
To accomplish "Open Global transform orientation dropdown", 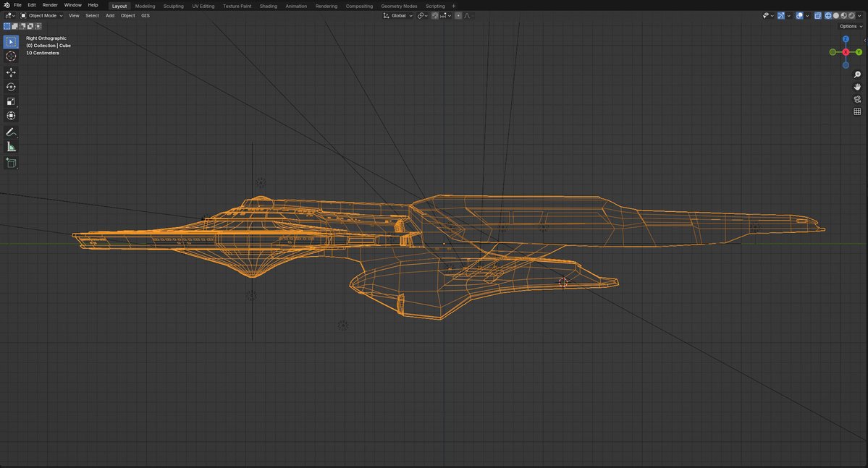I will pyautogui.click(x=398, y=15).
